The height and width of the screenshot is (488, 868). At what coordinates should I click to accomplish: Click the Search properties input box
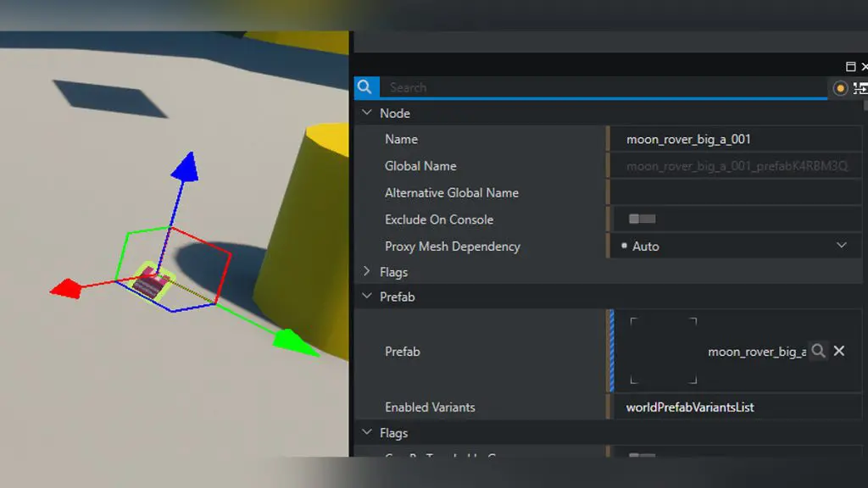click(602, 87)
